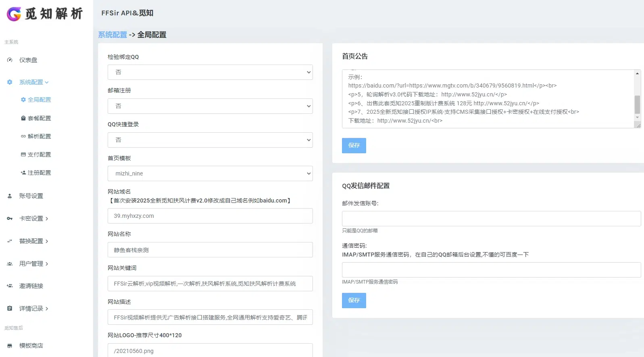Image resolution: width=644 pixels, height=357 pixels.
Task: Click the 解析配置 link icon
Action: (x=23, y=136)
